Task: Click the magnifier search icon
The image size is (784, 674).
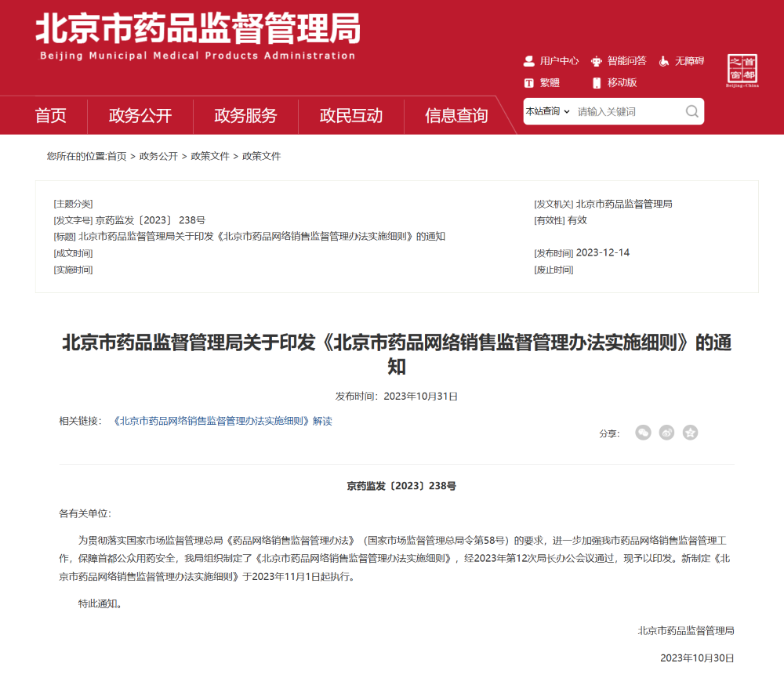Action: coord(691,111)
